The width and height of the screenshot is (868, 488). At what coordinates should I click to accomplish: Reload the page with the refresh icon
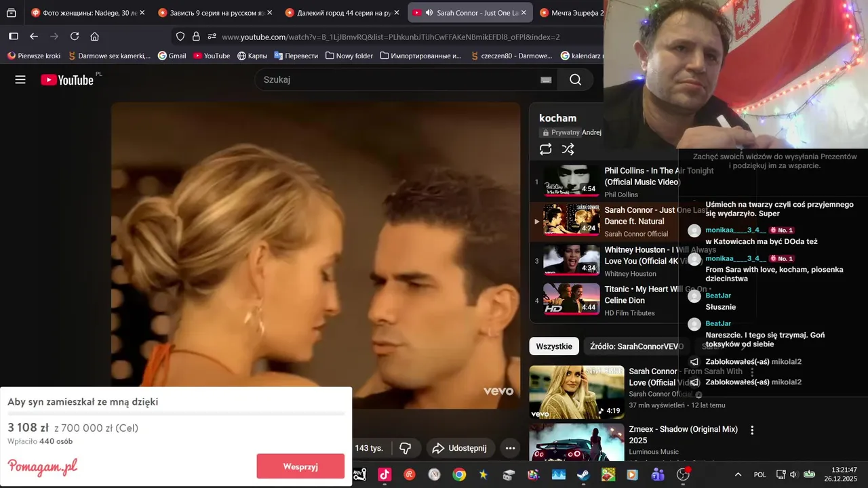[x=75, y=37]
